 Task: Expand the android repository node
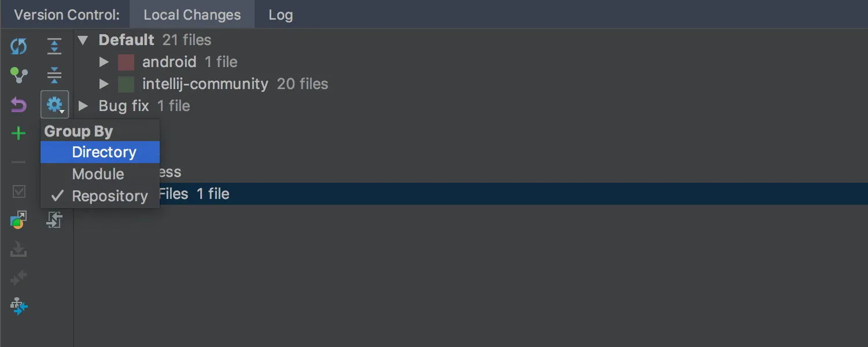tap(104, 62)
